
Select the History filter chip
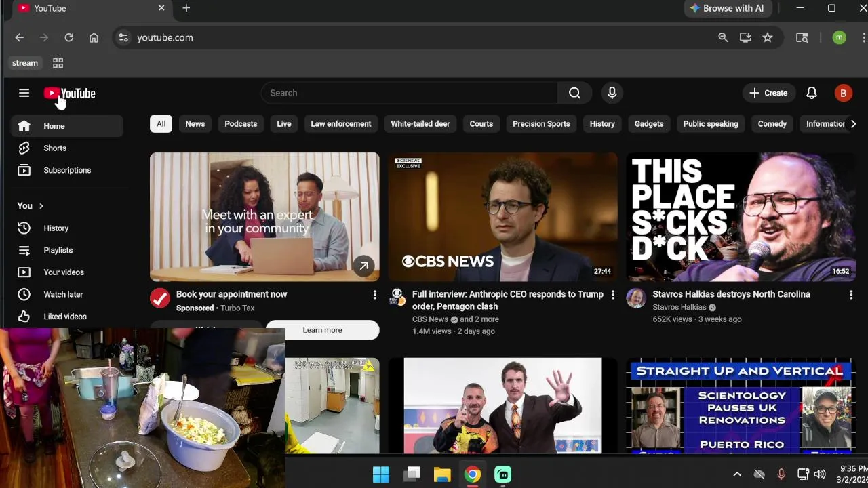click(x=602, y=124)
